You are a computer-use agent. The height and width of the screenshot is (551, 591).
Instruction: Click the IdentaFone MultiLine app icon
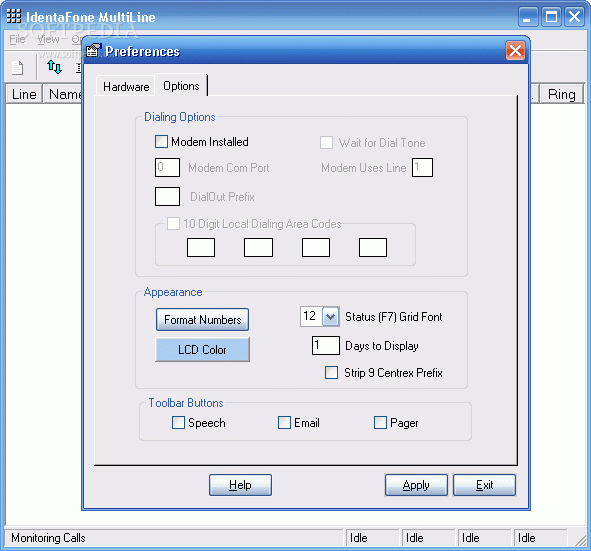click(14, 16)
